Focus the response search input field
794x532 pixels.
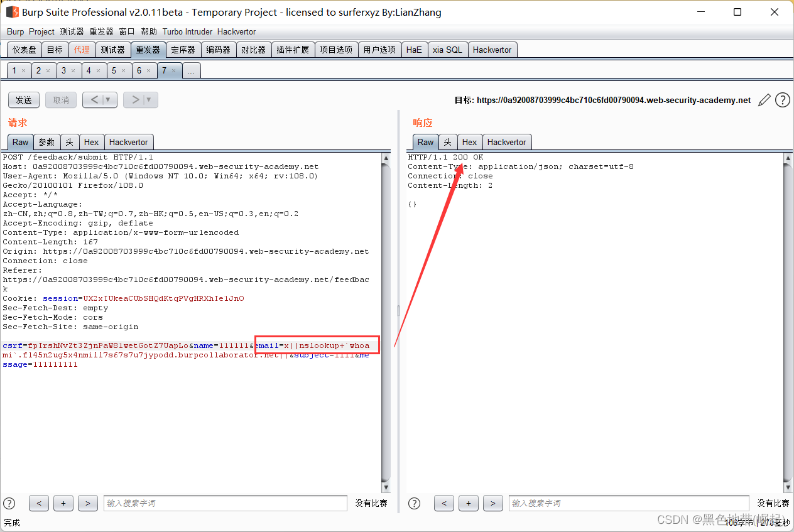click(x=629, y=503)
